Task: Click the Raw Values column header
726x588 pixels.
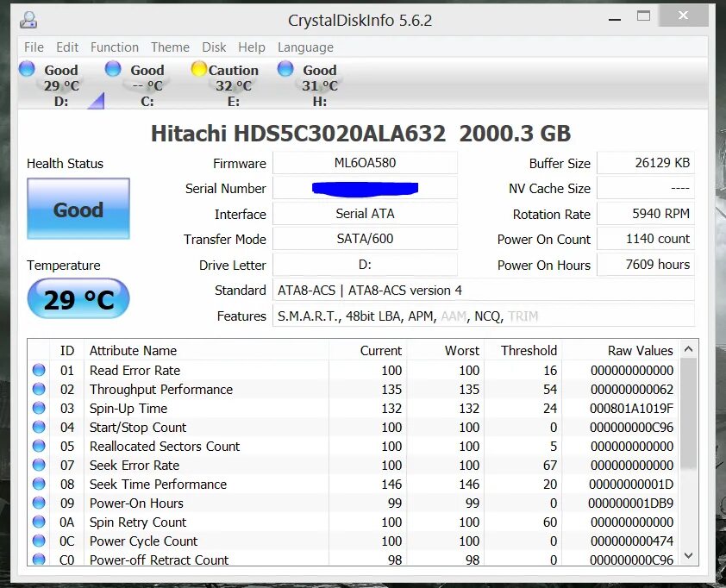Action: click(621, 351)
